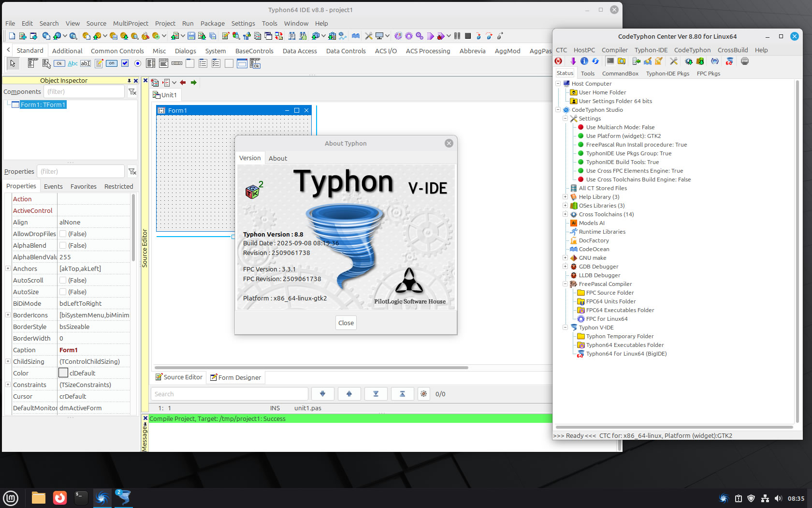This screenshot has height=508, width=812.
Task: Click the Properties filter field
Action: coord(80,171)
